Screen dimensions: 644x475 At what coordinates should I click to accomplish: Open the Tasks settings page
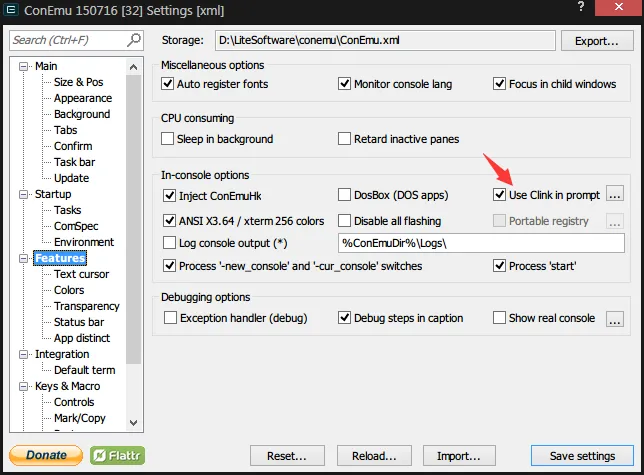(68, 210)
